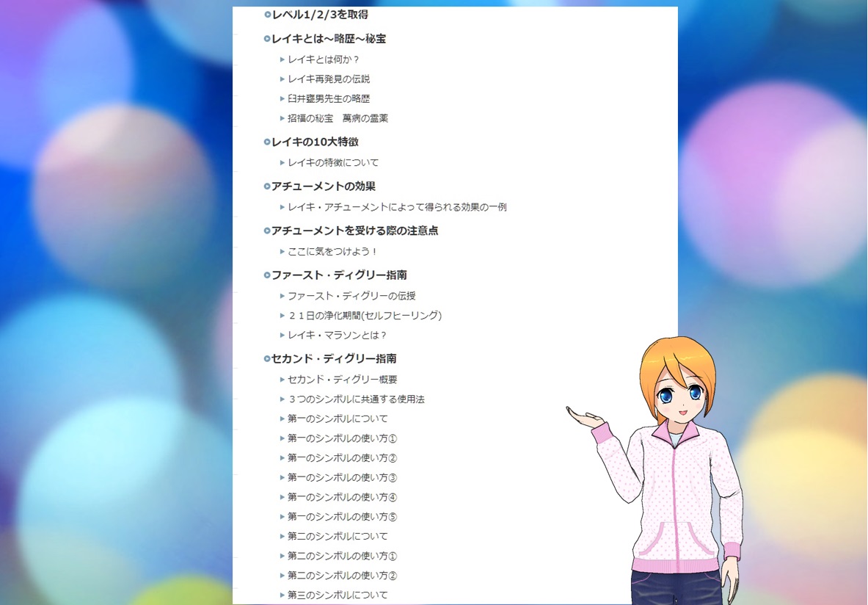Open 第二のシンボルの使い方① link
The height and width of the screenshot is (605, 868).
point(342,556)
